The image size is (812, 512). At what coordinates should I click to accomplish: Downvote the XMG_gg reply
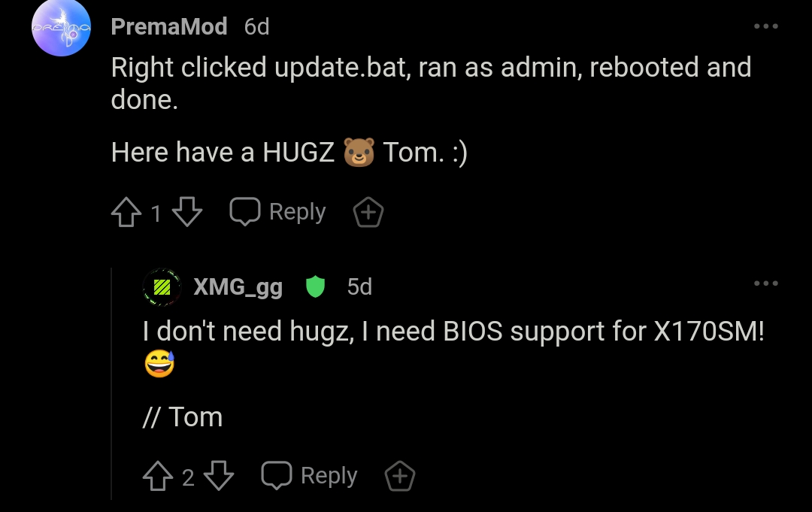click(x=219, y=477)
